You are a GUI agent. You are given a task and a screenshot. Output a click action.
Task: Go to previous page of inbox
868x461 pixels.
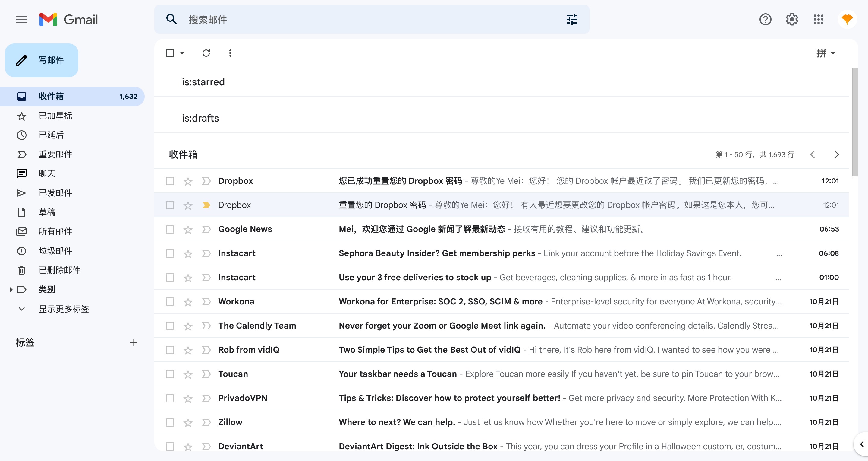(x=813, y=154)
